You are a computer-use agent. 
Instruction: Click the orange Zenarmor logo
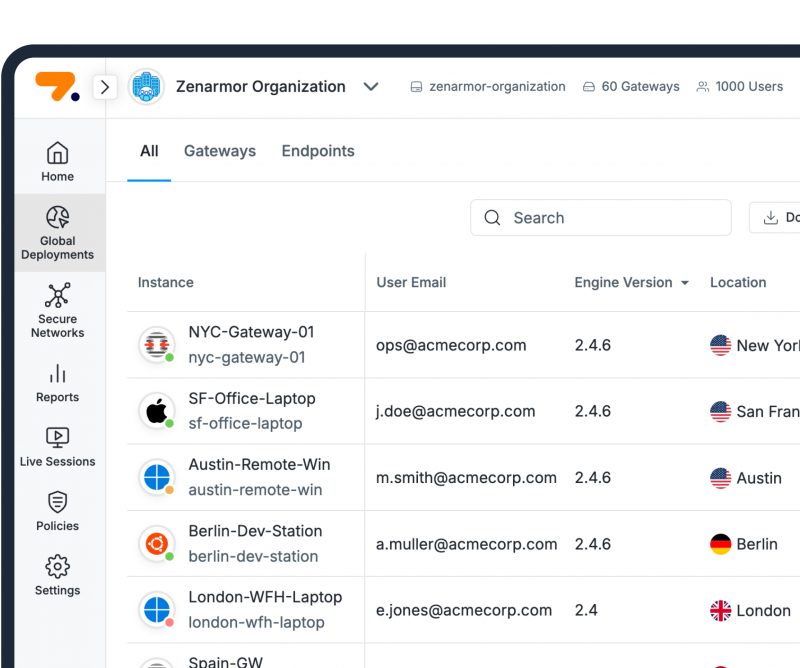coord(57,87)
